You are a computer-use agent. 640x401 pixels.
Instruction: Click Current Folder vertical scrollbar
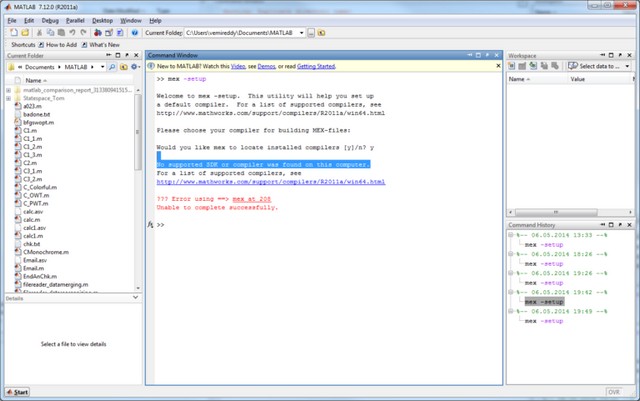138,132
